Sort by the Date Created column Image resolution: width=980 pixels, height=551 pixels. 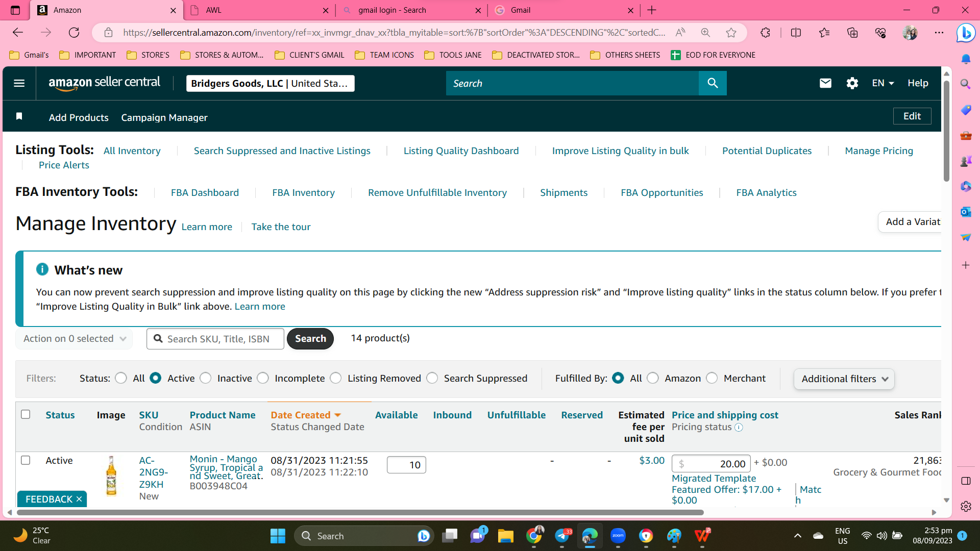pos(306,415)
